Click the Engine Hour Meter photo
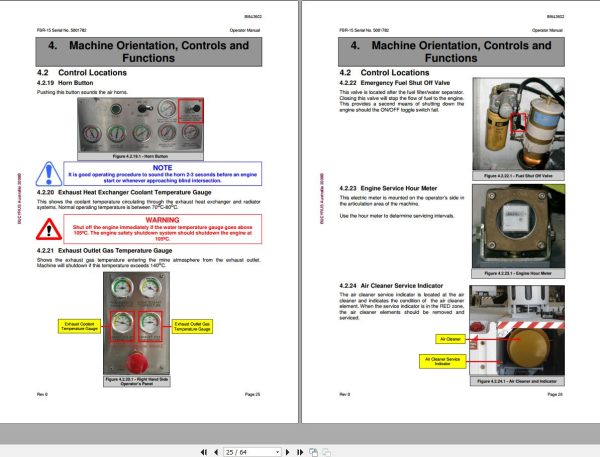The height and width of the screenshot is (457, 600). pyautogui.click(x=518, y=226)
